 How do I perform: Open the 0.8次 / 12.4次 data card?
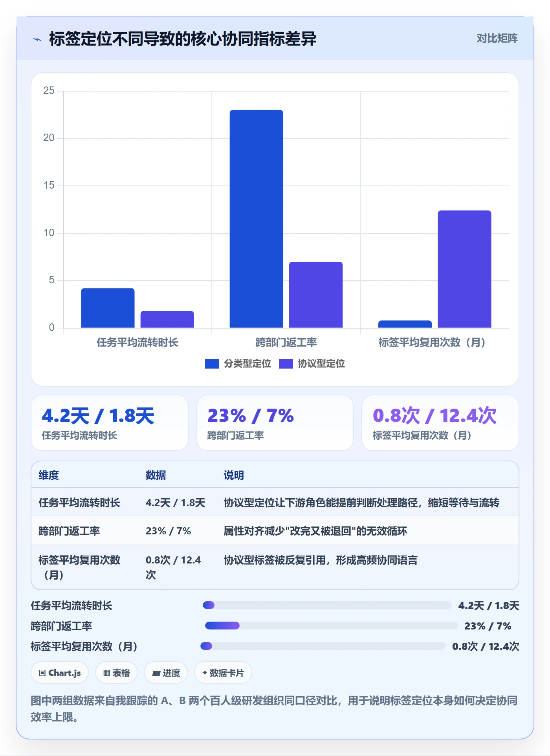point(440,423)
